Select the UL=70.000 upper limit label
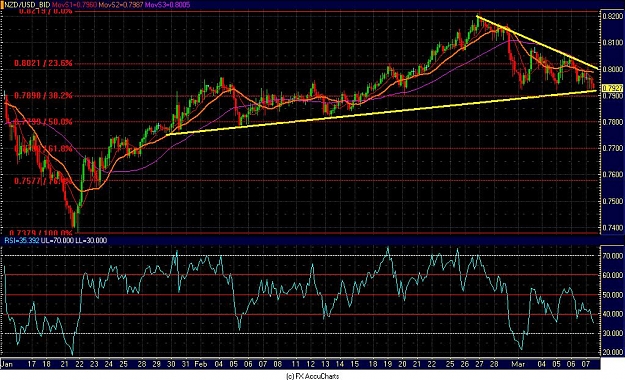Image resolution: width=625 pixels, height=380 pixels. 56,240
